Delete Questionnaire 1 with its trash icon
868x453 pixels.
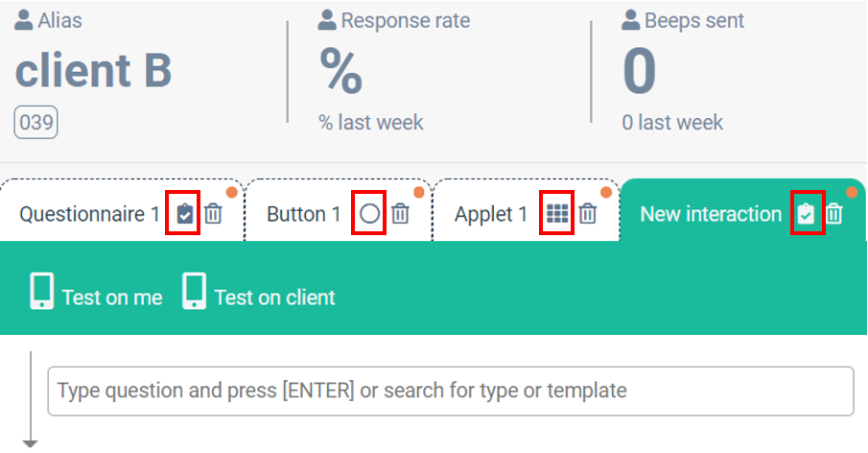pyautogui.click(x=213, y=214)
